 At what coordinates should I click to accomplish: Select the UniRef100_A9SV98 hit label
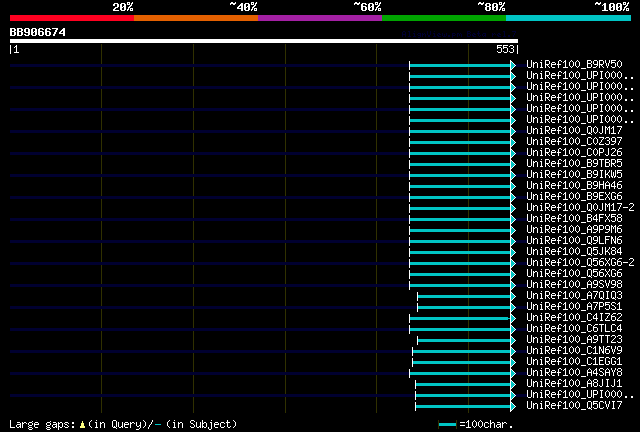[x=574, y=285]
